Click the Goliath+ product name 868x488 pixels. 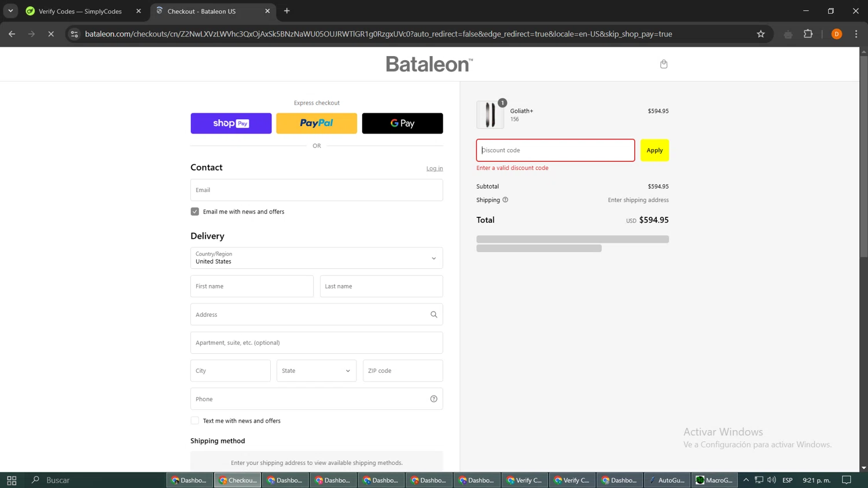(x=521, y=111)
